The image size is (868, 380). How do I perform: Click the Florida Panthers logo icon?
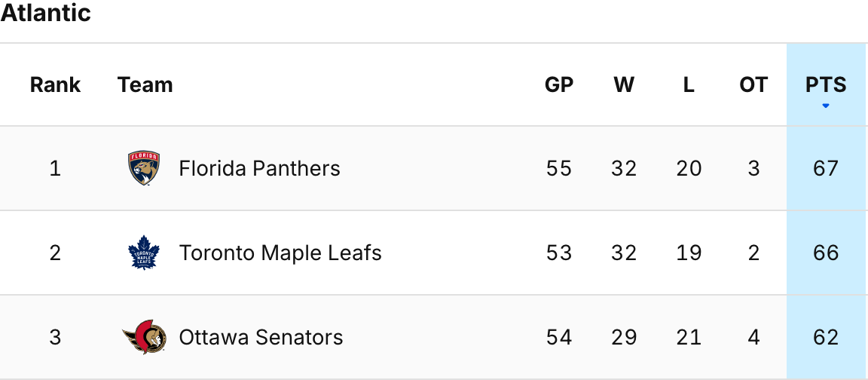(144, 168)
